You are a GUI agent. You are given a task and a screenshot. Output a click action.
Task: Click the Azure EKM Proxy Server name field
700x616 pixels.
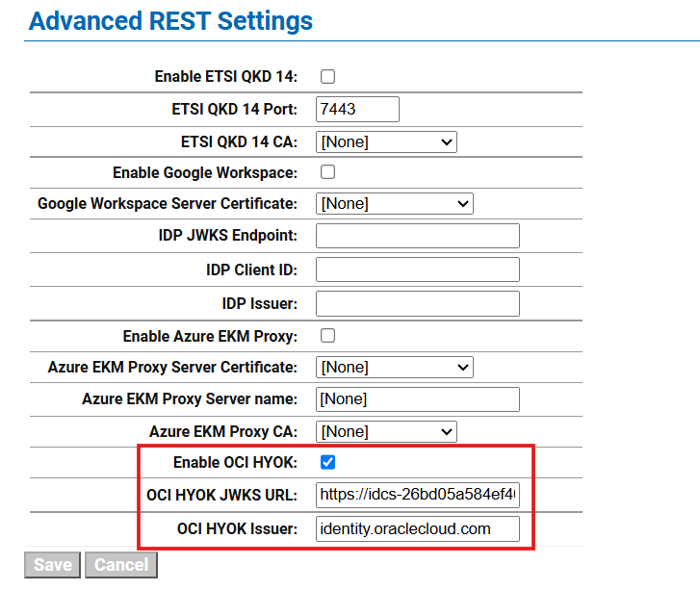[418, 399]
